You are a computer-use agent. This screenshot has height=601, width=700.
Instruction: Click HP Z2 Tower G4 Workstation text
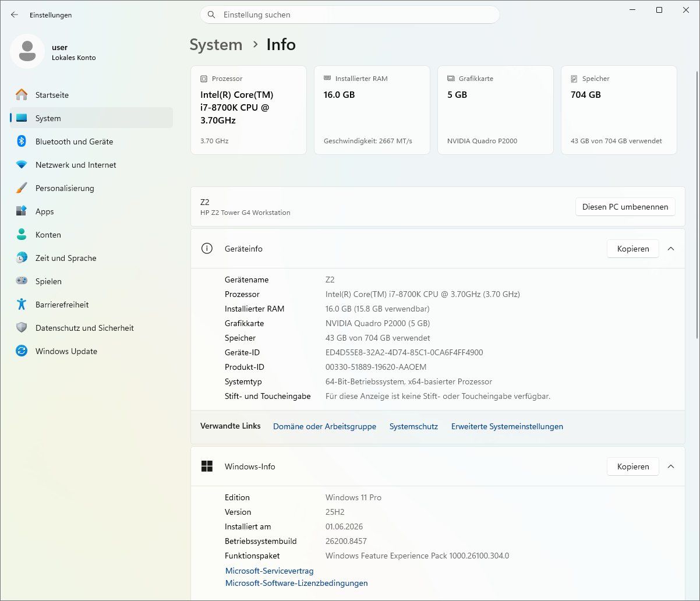[245, 213]
